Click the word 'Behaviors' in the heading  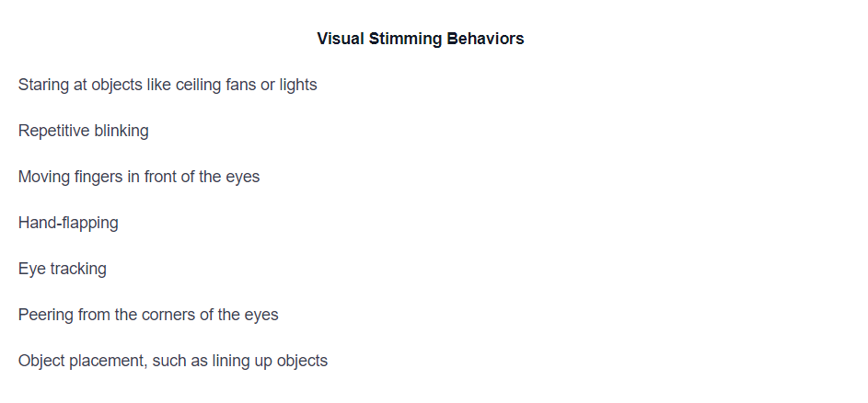(485, 39)
